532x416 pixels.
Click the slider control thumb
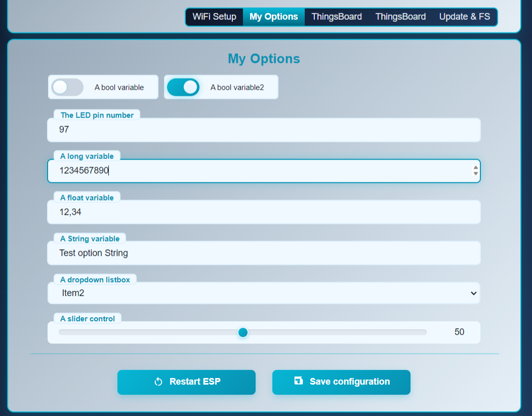[x=243, y=332]
